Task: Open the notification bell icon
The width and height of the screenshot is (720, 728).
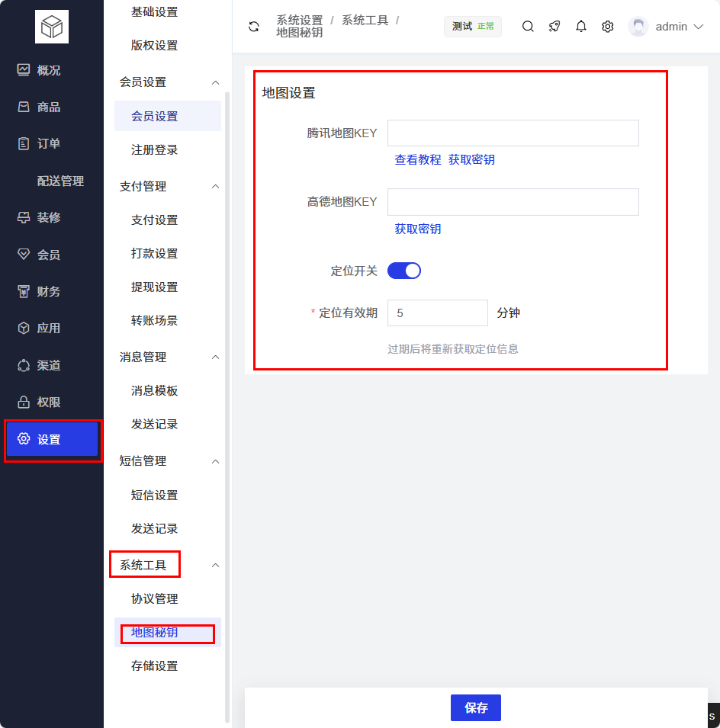Action: (x=581, y=27)
